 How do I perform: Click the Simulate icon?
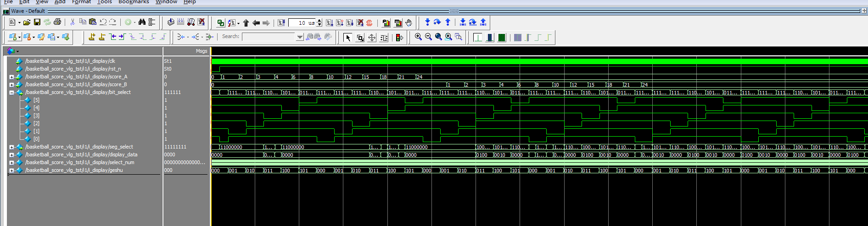191,22
